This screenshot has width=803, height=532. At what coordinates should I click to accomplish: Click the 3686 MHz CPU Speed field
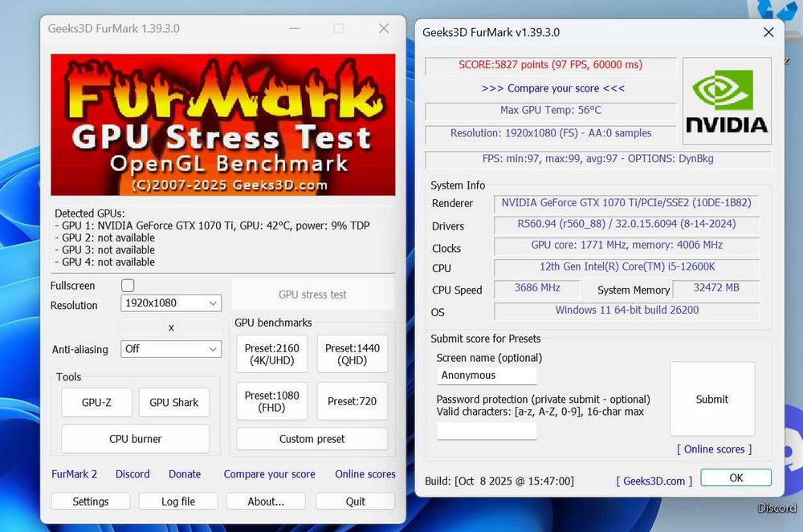[x=536, y=289]
